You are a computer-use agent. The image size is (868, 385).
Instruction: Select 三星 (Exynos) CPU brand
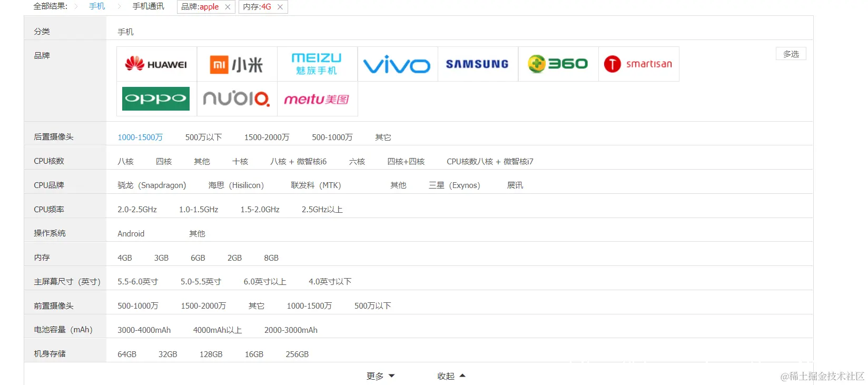[x=455, y=185]
